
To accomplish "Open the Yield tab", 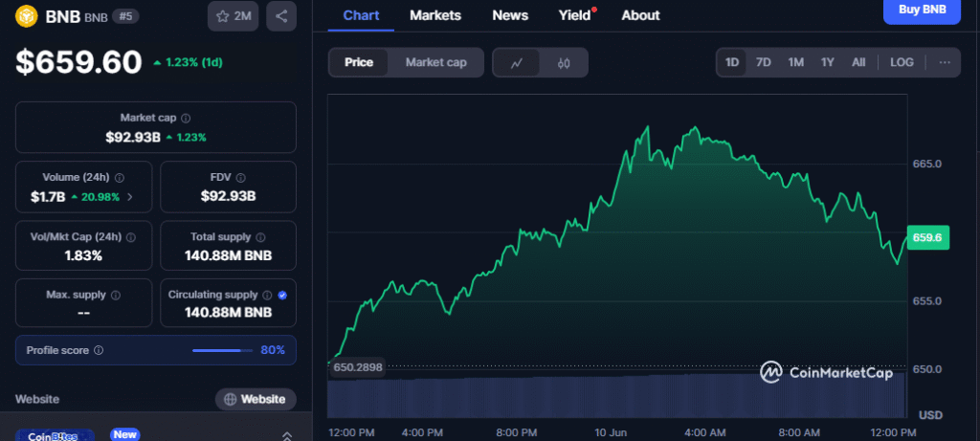I will point(574,15).
